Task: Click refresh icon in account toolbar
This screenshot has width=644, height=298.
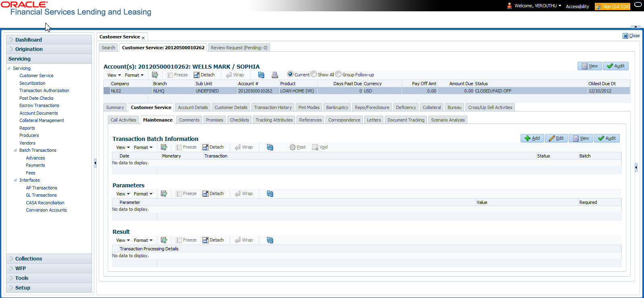Action: point(261,75)
